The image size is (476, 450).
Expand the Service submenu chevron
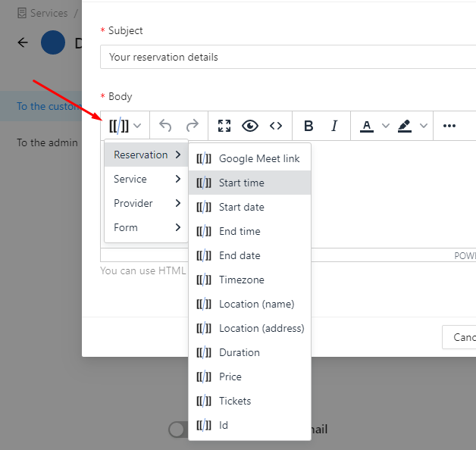[x=178, y=179]
